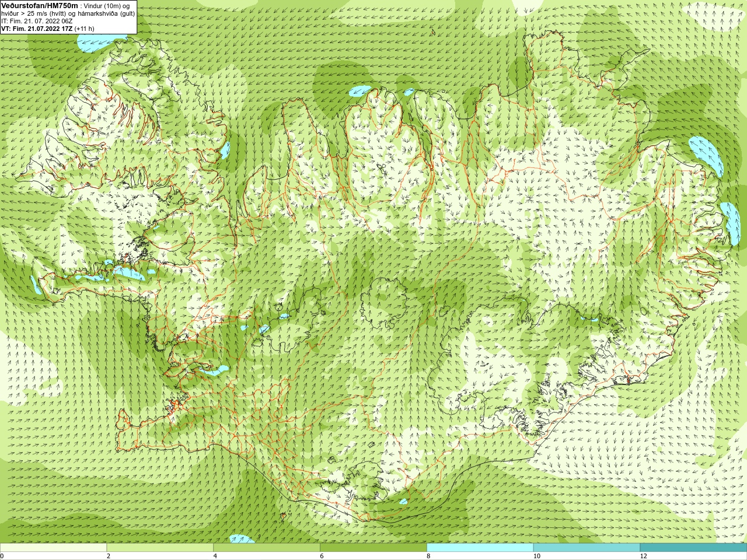Viewport: 747px width, 560px height.
Task: Select the 10–12 teal legend swatch
Action: point(587,548)
